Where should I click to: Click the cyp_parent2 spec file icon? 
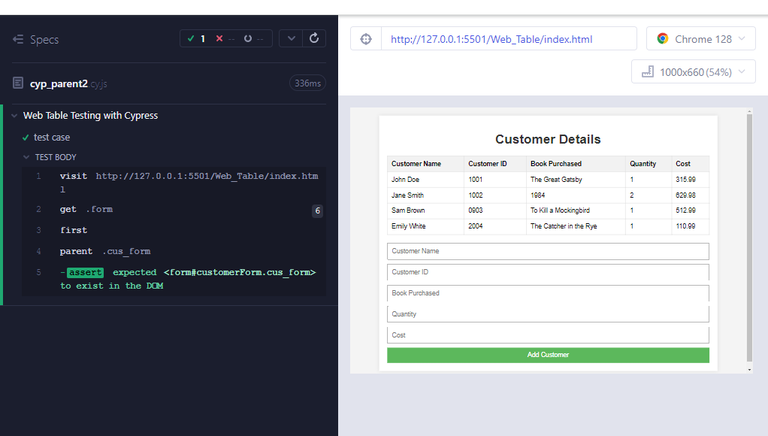click(x=18, y=83)
